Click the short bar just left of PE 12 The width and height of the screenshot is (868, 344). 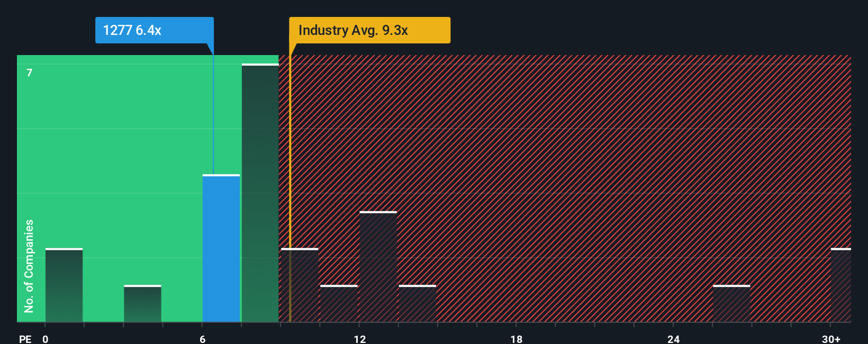(339, 304)
